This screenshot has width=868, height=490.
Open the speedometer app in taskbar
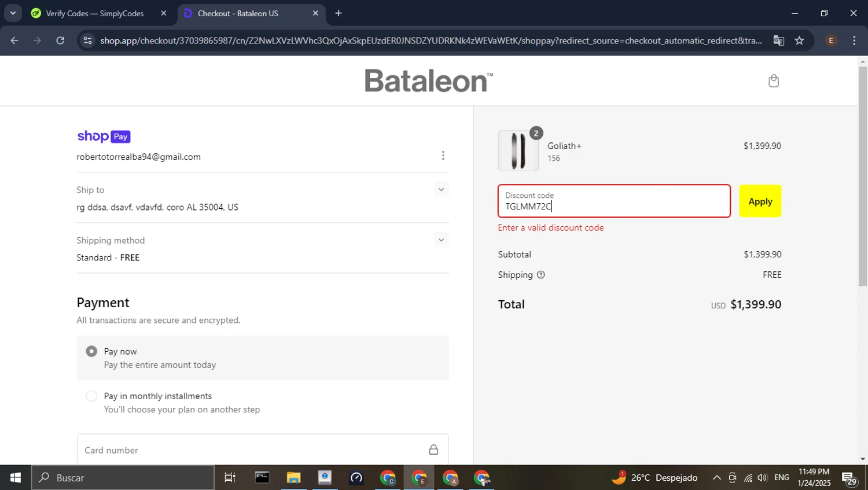[x=356, y=478]
